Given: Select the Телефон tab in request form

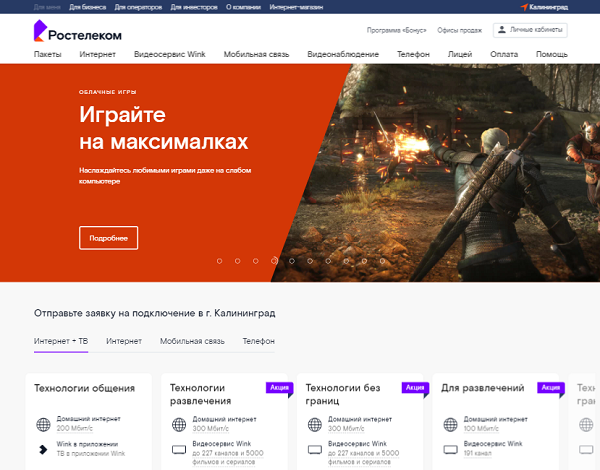Looking at the screenshot, I should point(258,341).
